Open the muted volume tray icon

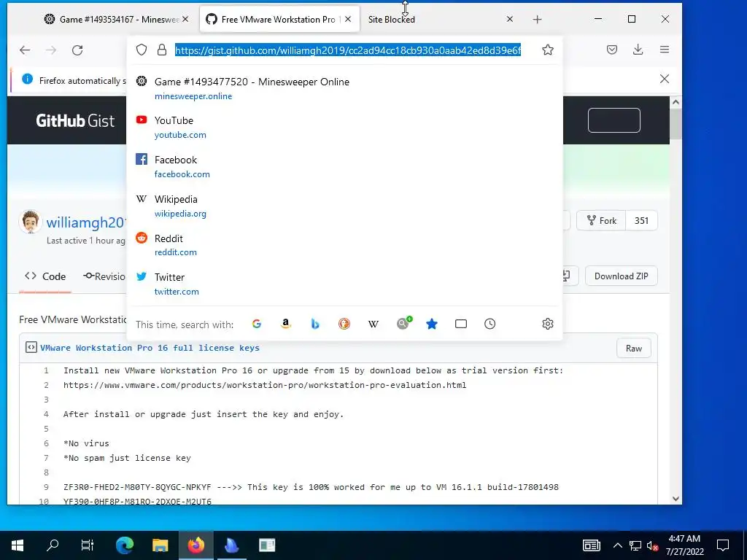coord(653,545)
